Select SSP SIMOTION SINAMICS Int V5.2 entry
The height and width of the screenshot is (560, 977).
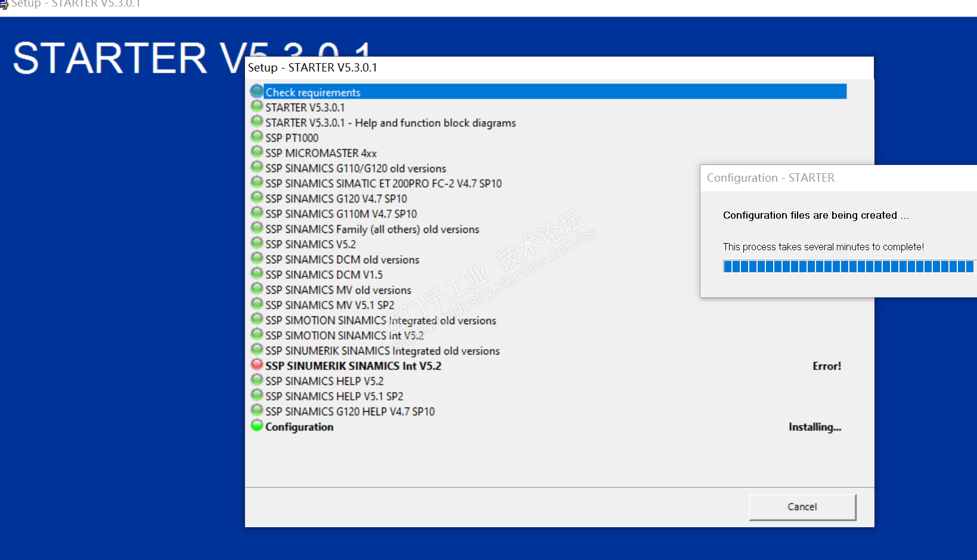pos(345,335)
